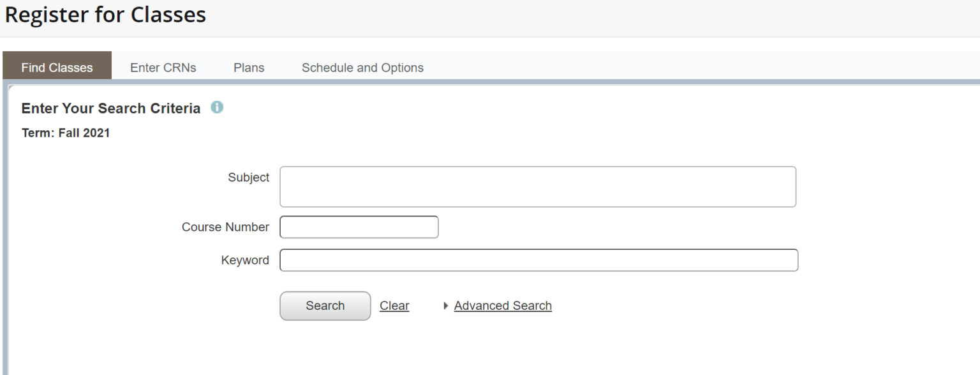Click inside the Course Number field
Screen dimensions: 980x375
[x=359, y=227]
